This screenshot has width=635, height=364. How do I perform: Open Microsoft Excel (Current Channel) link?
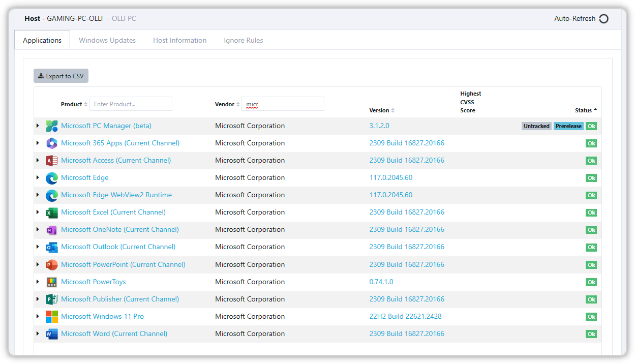pos(113,212)
